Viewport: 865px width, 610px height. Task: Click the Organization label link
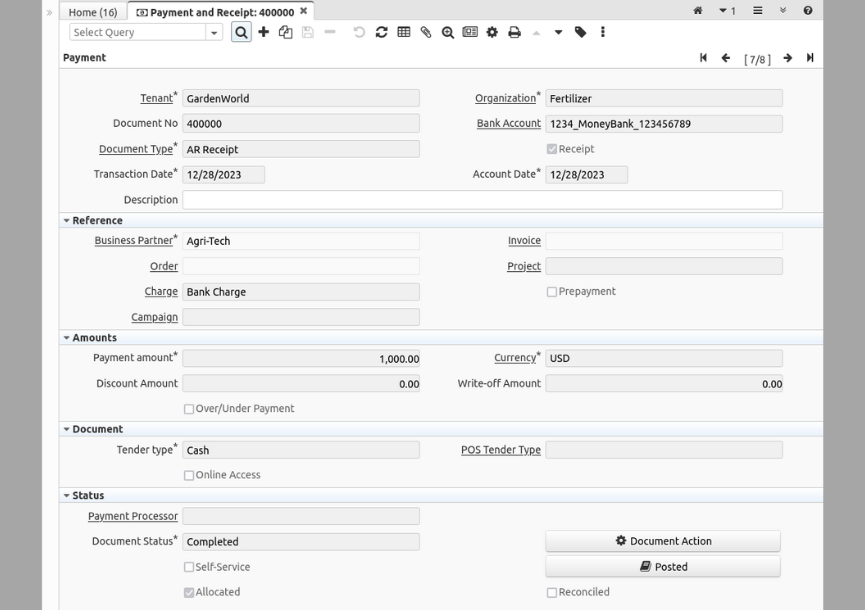(x=505, y=98)
